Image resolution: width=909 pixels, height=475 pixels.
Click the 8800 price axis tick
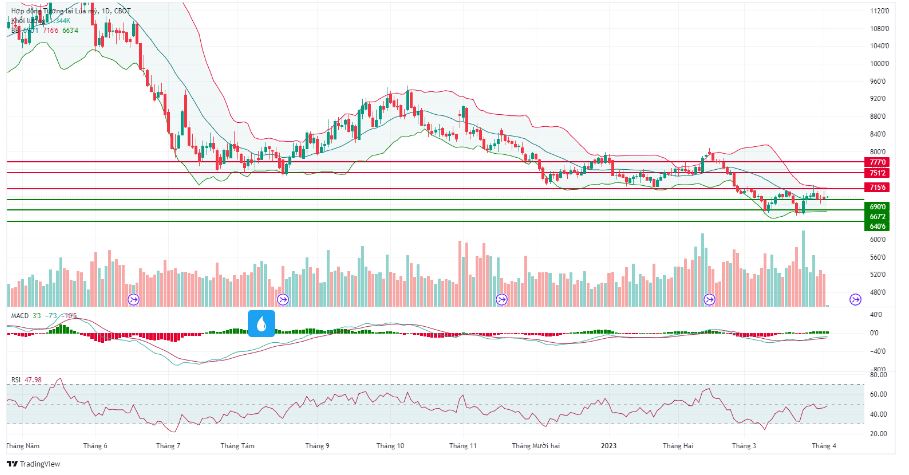click(878, 117)
